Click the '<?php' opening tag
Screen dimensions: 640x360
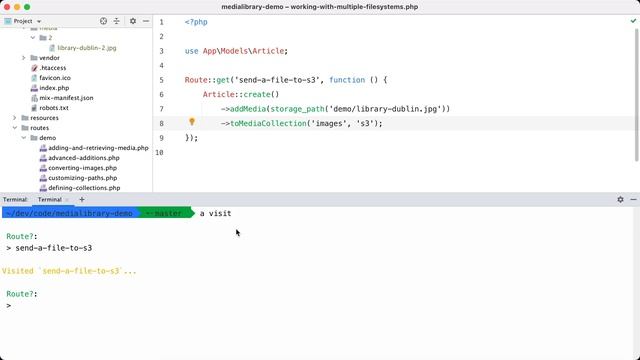196,22
